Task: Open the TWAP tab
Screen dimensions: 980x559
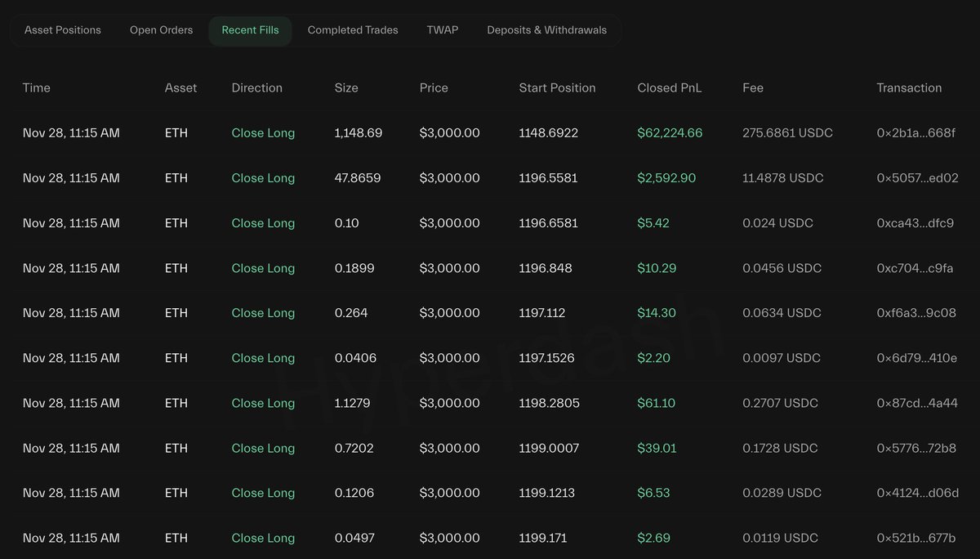Action: tap(443, 30)
